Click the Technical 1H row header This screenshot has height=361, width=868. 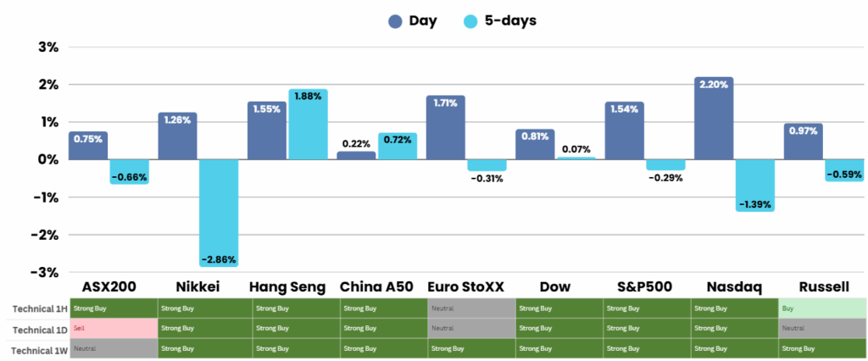36,308
